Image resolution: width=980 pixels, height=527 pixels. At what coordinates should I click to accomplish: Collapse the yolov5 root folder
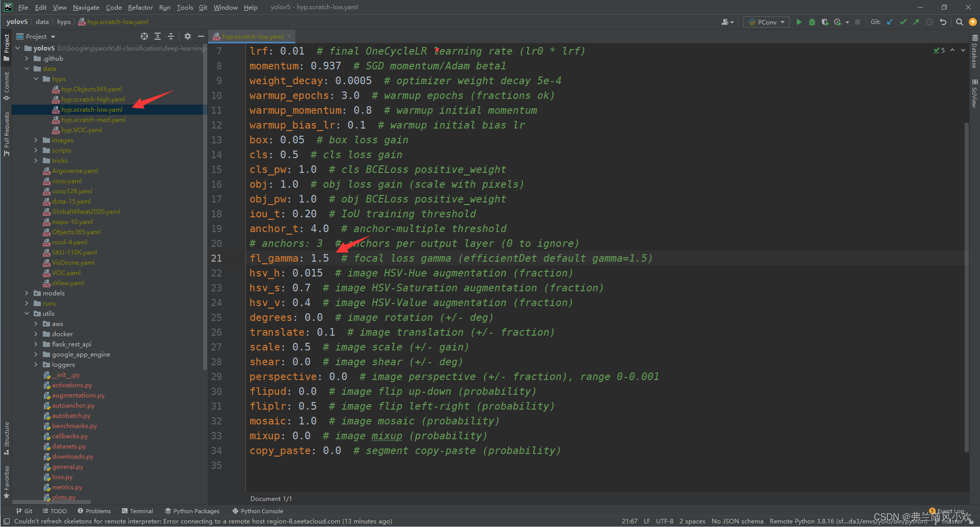[x=18, y=48]
